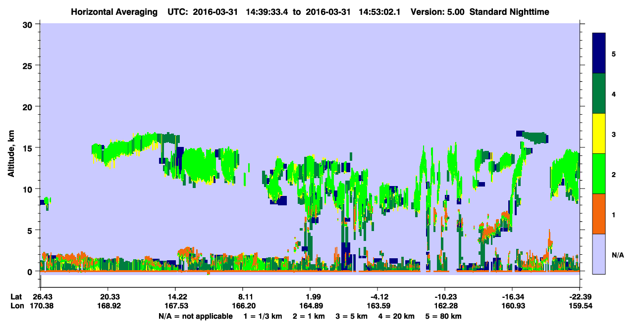
Task: Click the dark blue level 5 colorbar segment
Action: click(599, 53)
